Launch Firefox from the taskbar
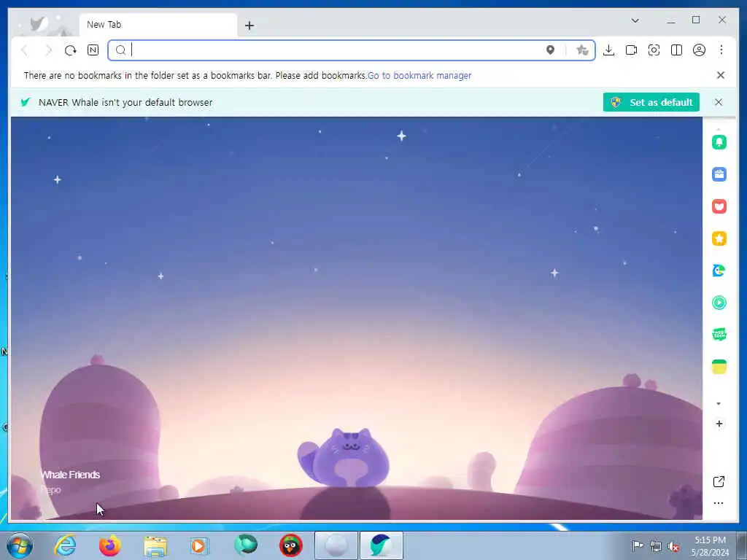This screenshot has width=747, height=560. (110, 545)
